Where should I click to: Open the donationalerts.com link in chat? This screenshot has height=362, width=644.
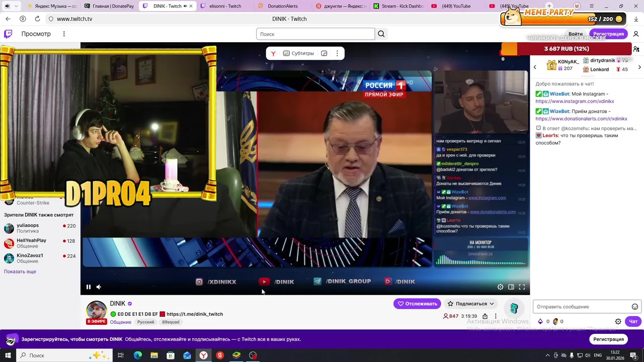(581, 119)
